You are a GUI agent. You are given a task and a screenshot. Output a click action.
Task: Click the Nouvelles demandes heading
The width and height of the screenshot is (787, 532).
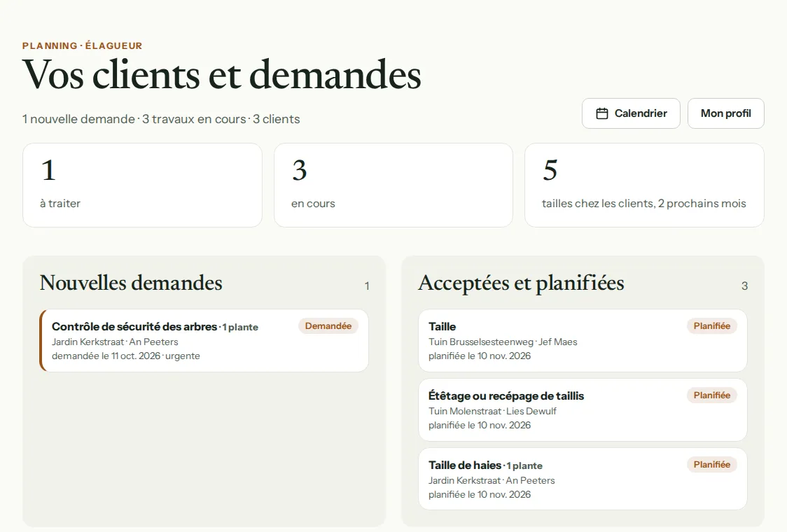[131, 283]
